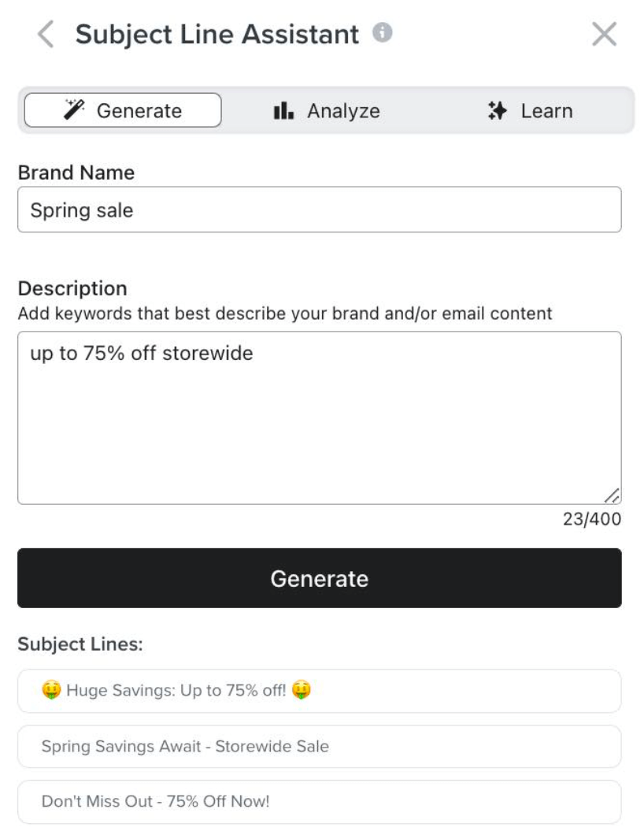Click the info icon beside the title
This screenshot has height=835, width=644.
(x=383, y=33)
